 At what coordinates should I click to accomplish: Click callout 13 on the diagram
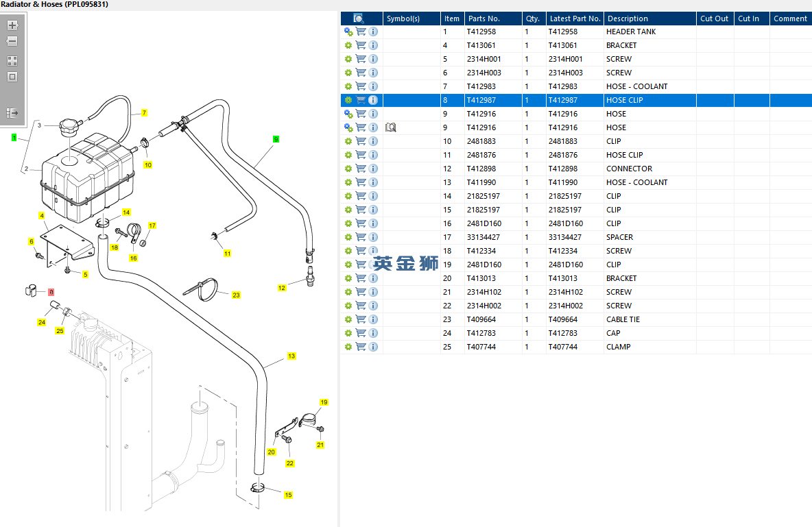(x=291, y=356)
